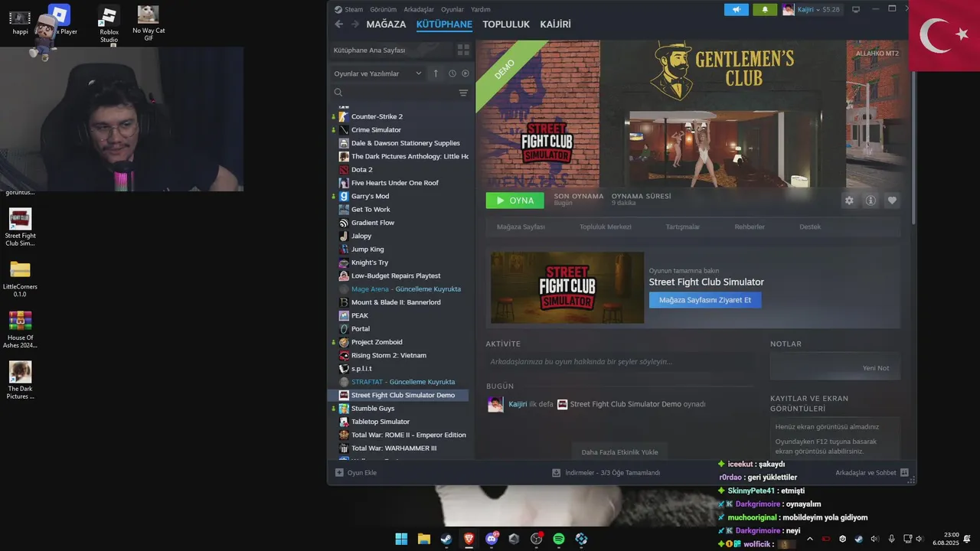Click Daha Fazla Etkinlik Yükle button

pos(619,452)
